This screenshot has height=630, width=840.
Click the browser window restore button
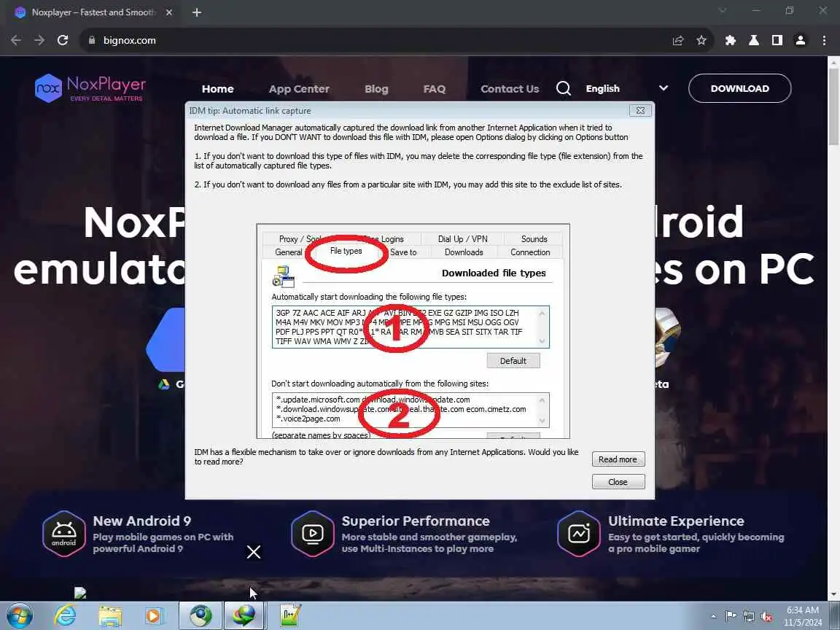[789, 11]
